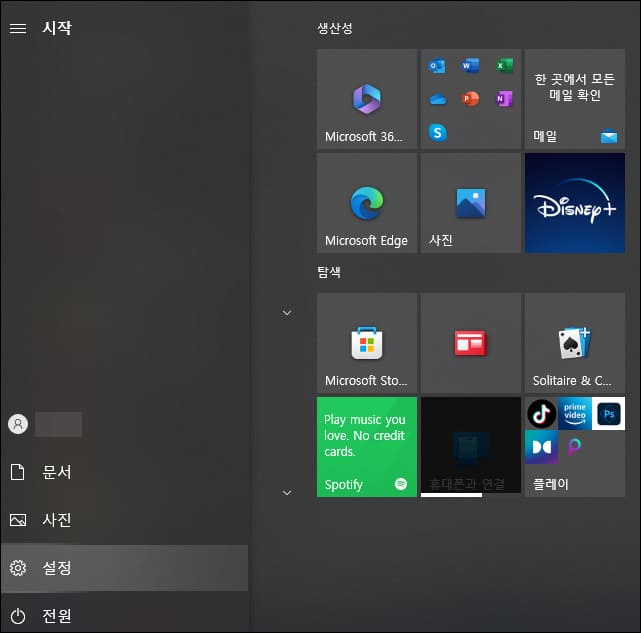Open the Microsoft Edge tile
This screenshot has width=641, height=633.
point(367,203)
